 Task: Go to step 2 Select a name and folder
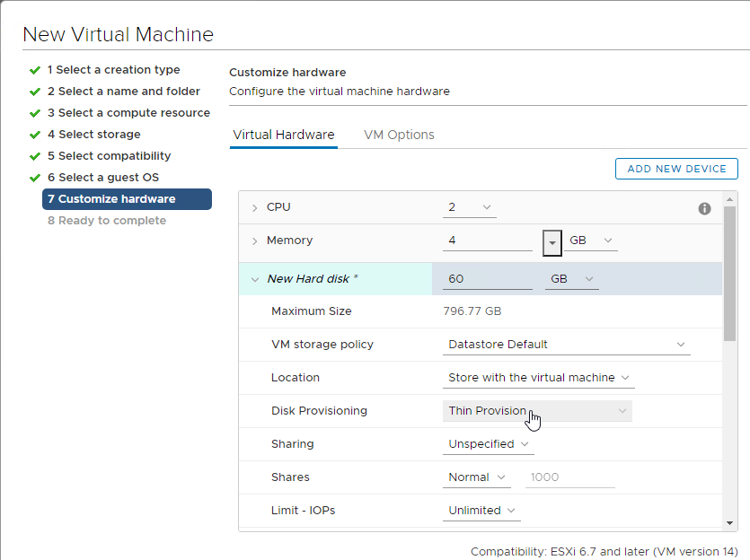click(123, 92)
